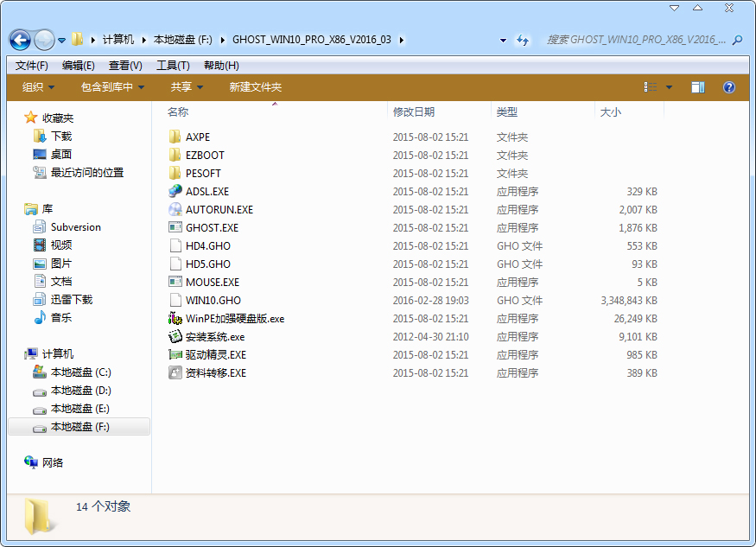Open the 查看 menu
Image resolution: width=756 pixels, height=547 pixels.
pos(120,65)
